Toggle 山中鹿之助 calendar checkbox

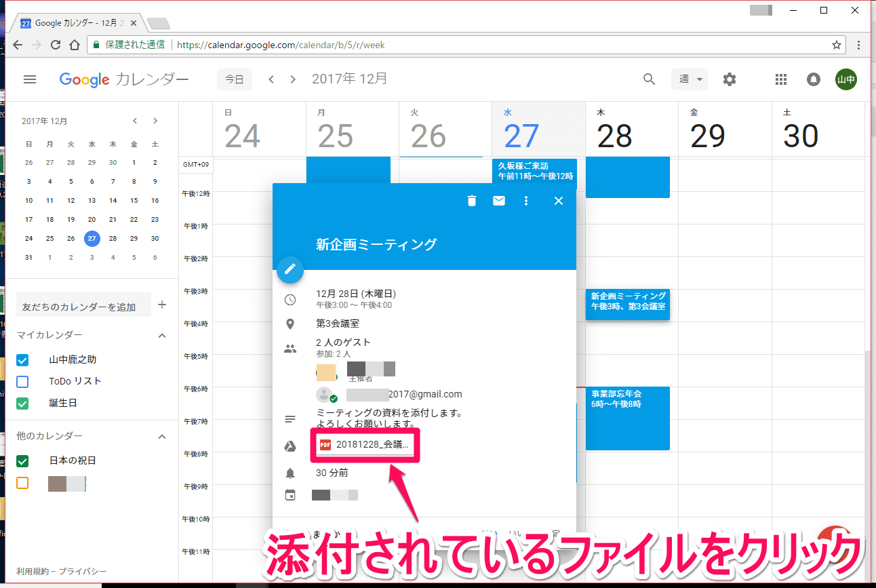(22, 360)
